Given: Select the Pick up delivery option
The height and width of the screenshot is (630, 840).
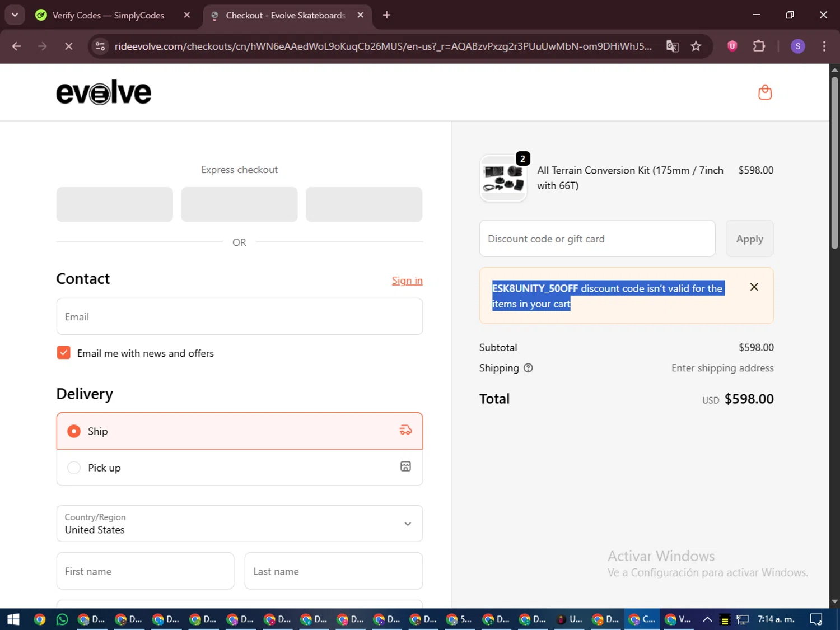Looking at the screenshot, I should coord(240,467).
